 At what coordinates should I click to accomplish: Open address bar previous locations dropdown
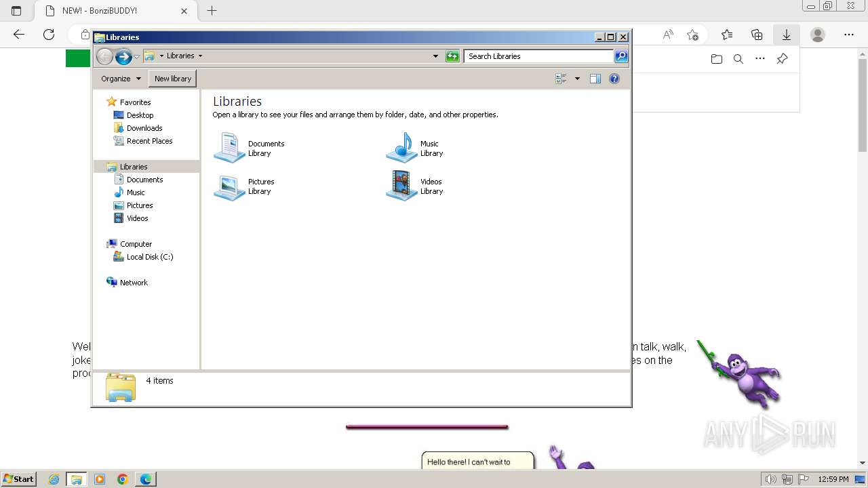pos(435,56)
